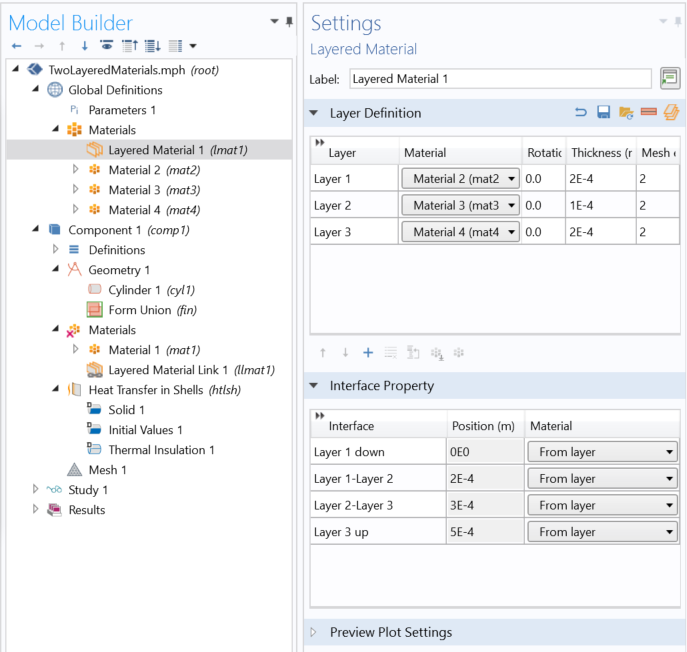Click the delete row icon under layer table
The height and width of the screenshot is (652, 687).
390,353
